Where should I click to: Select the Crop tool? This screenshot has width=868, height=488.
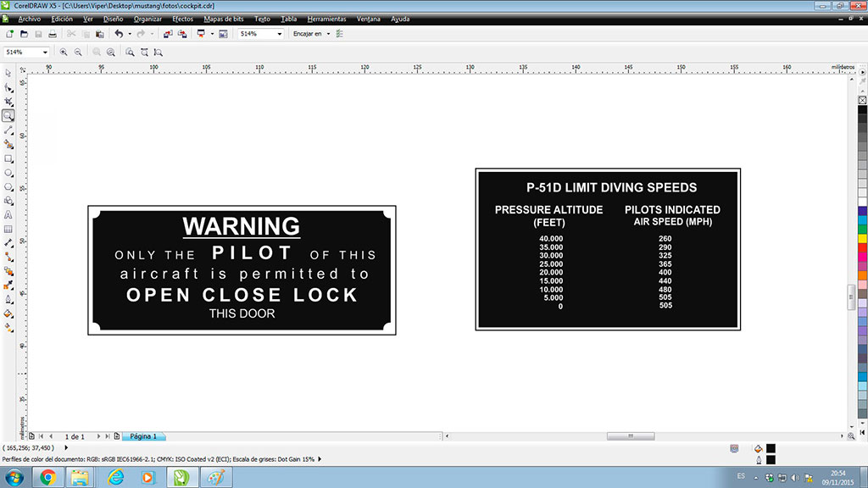(x=8, y=102)
